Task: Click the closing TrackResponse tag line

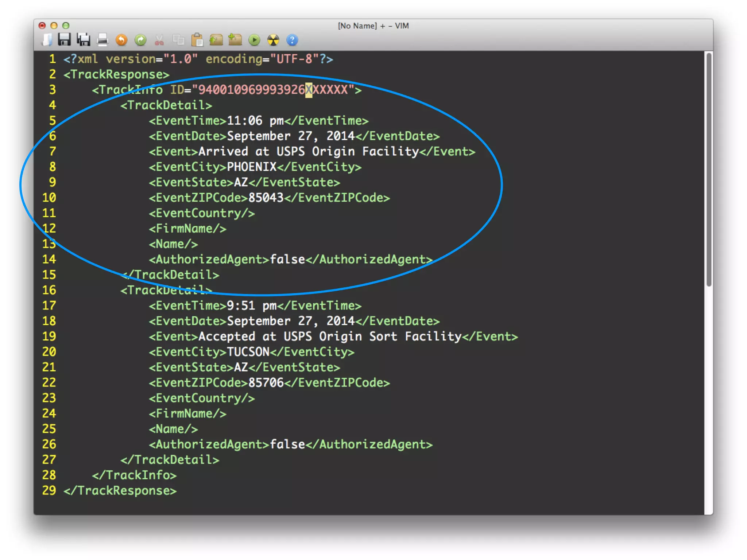Action: pos(120,491)
